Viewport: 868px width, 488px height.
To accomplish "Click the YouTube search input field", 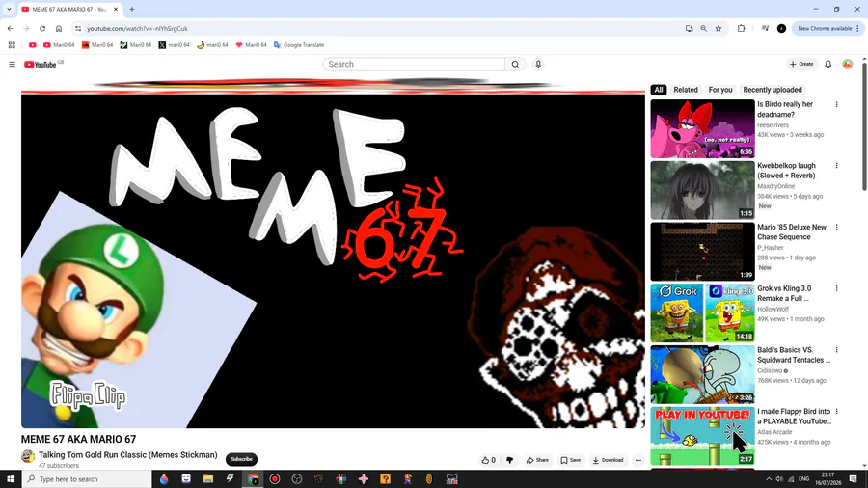I will 414,65.
